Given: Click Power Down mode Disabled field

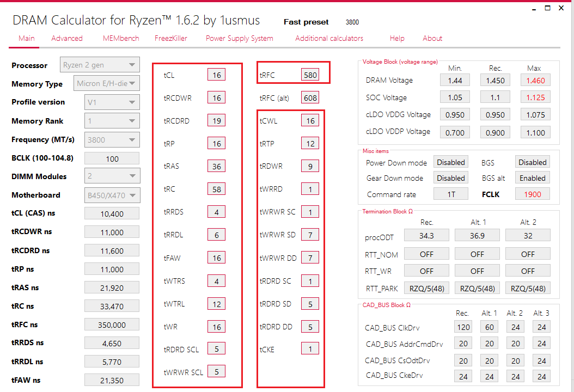Looking at the screenshot, I should 451,162.
